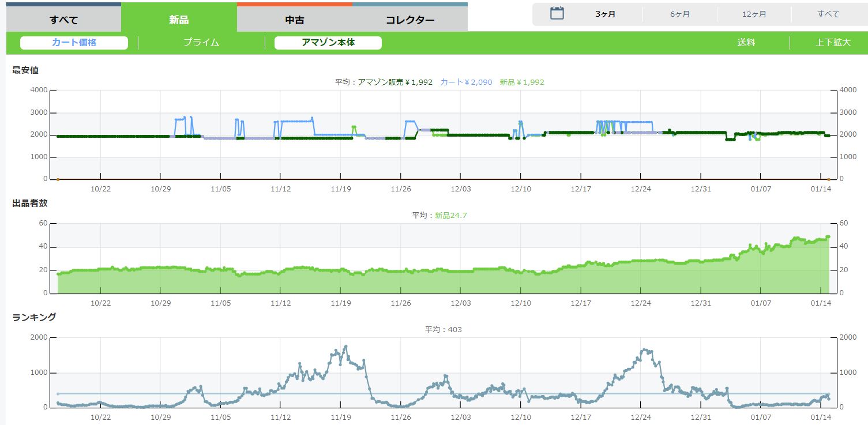Click the 最安値 chart title
Screen dimensions: 868x425
point(25,70)
